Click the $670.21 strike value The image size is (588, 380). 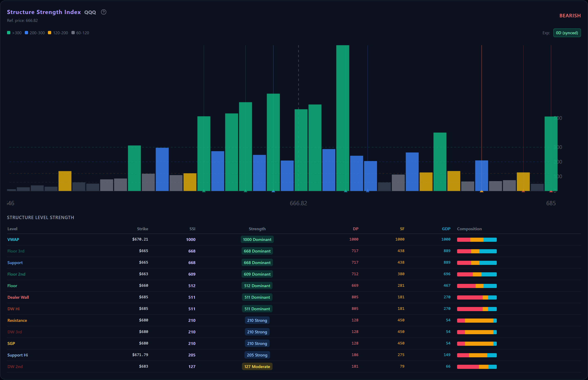point(140,239)
